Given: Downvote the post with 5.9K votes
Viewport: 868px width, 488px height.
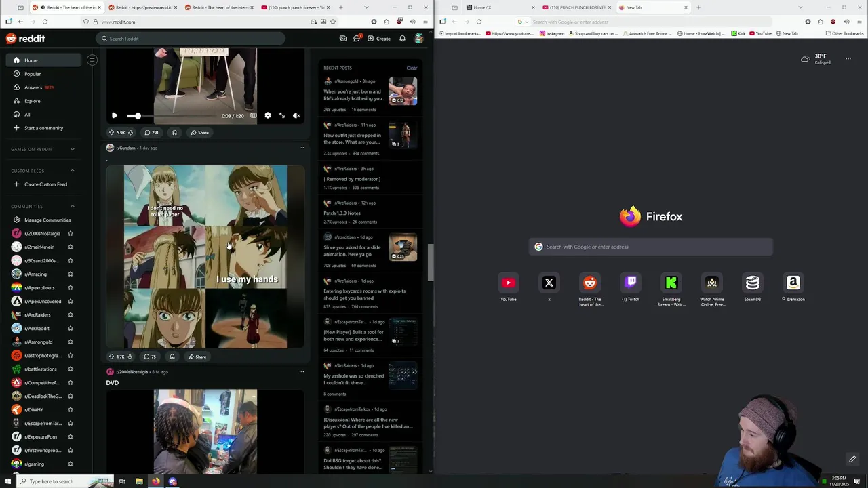Looking at the screenshot, I should (x=130, y=133).
